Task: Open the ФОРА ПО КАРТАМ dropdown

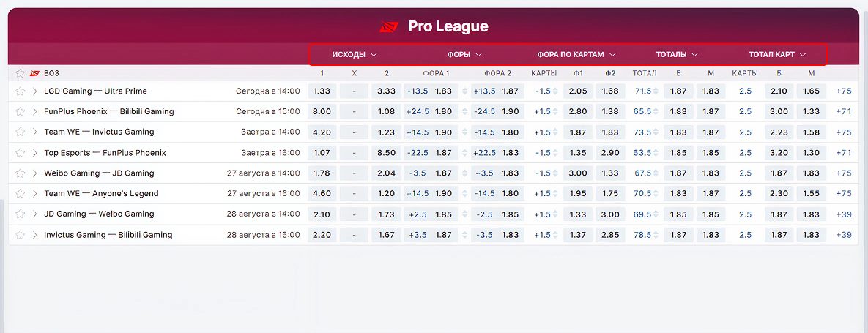Action: (576, 55)
